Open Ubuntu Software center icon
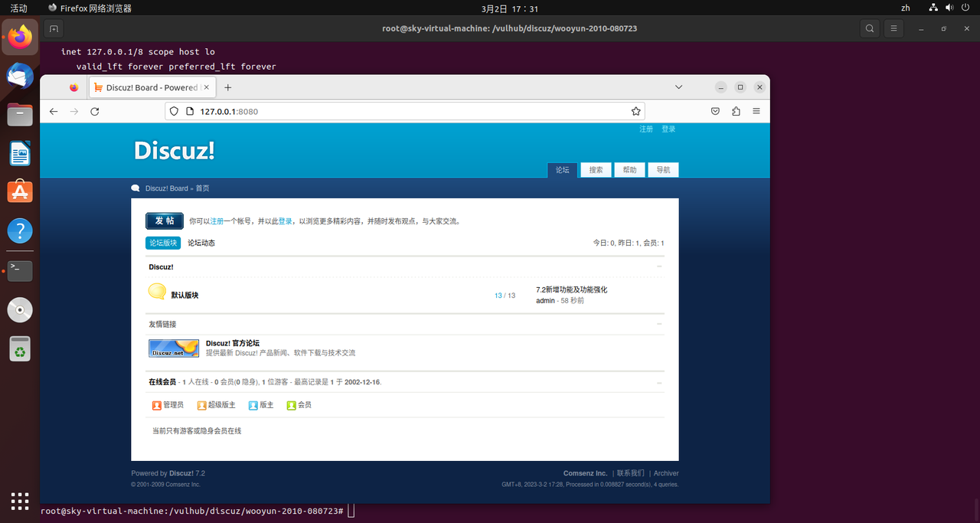 pyautogui.click(x=20, y=191)
